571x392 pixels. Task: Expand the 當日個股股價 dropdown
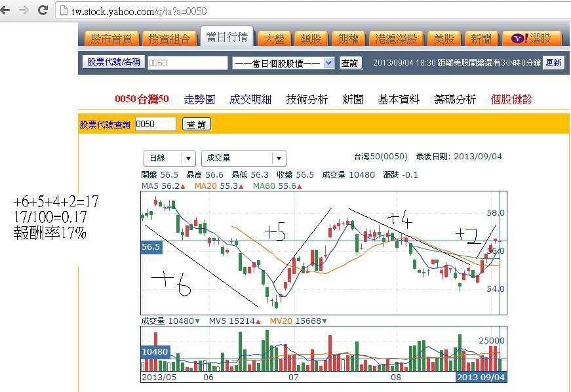[283, 63]
